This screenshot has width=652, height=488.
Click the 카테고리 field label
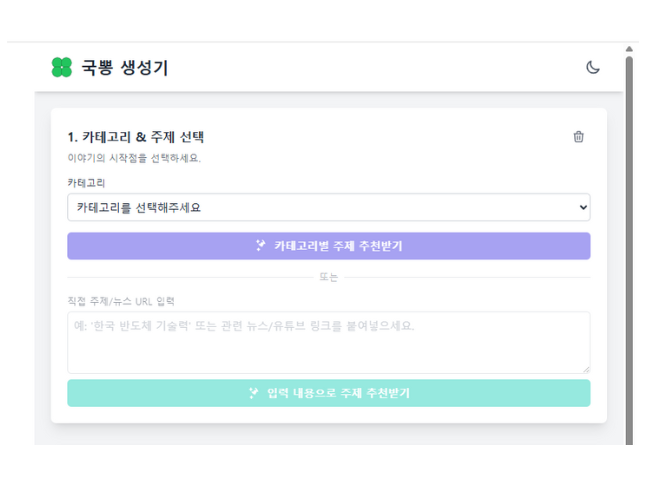point(86,183)
